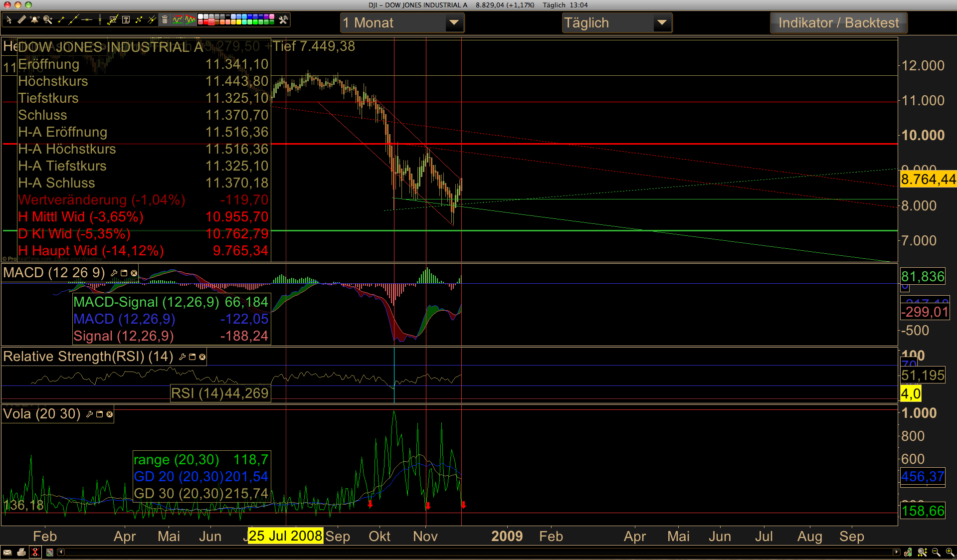Close the MACD indicator panel

pyautogui.click(x=134, y=273)
